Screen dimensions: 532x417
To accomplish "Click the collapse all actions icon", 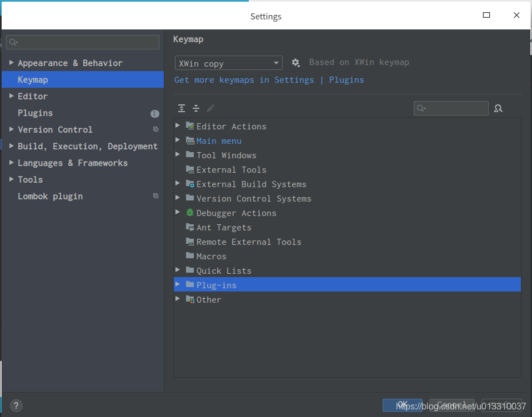I will tap(196, 108).
